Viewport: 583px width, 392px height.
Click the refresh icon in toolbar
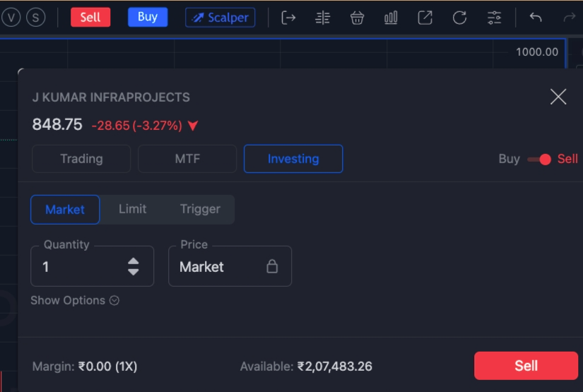[x=459, y=18]
